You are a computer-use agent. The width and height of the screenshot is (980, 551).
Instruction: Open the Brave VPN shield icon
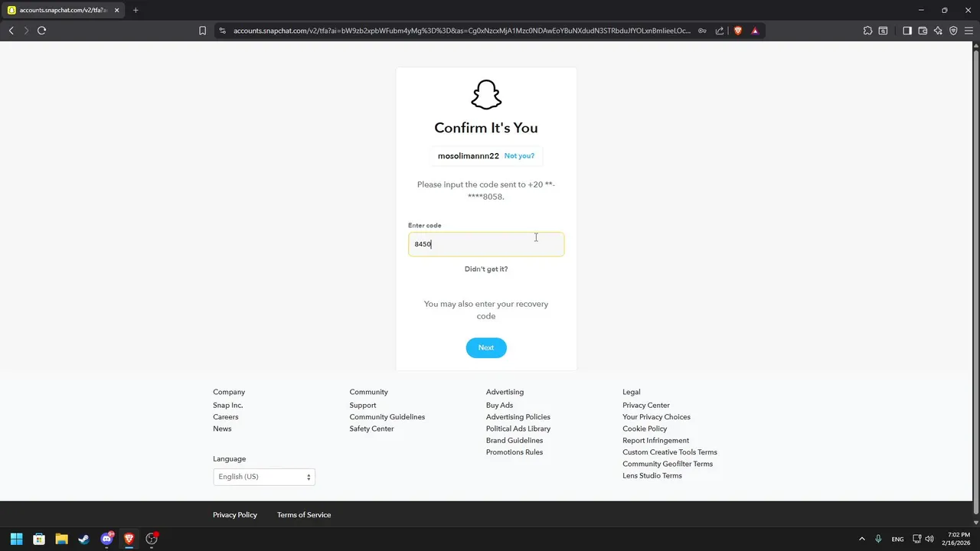pos(953,31)
